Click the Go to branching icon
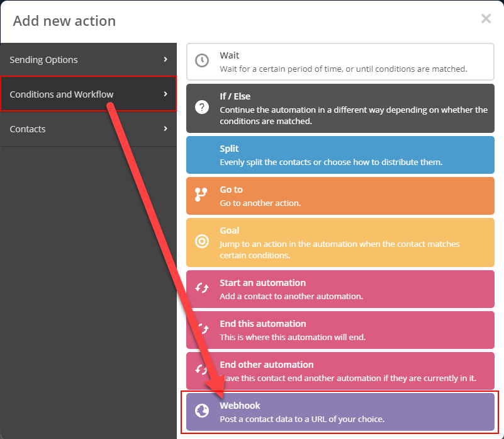504x439 pixels. click(x=201, y=195)
